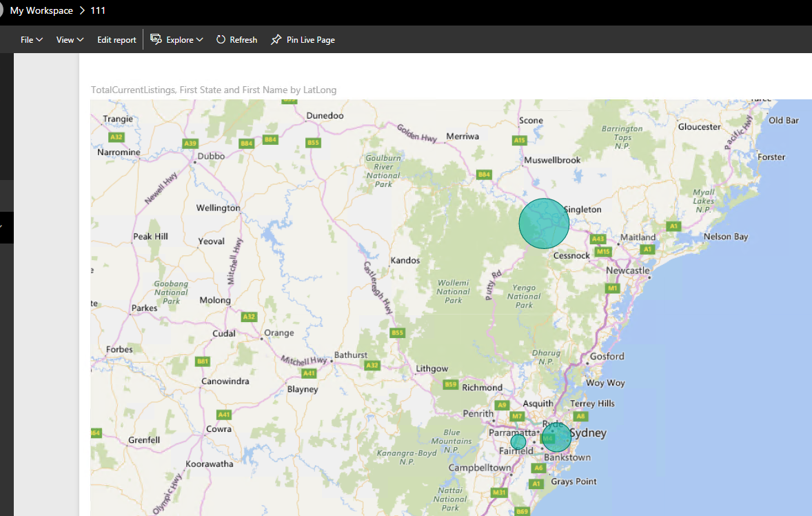Image resolution: width=812 pixels, height=516 pixels.
Task: Click the Dunedoo map label
Action: (x=325, y=115)
